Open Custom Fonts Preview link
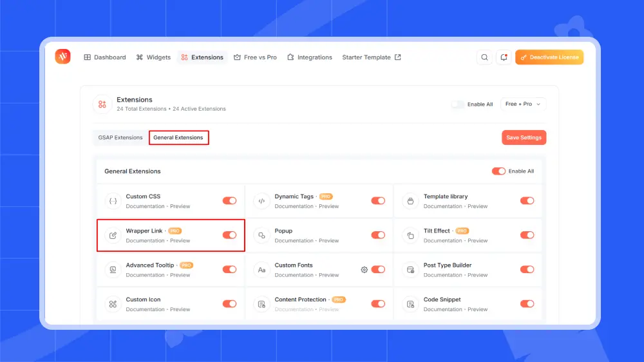The width and height of the screenshot is (644, 362). [329, 275]
